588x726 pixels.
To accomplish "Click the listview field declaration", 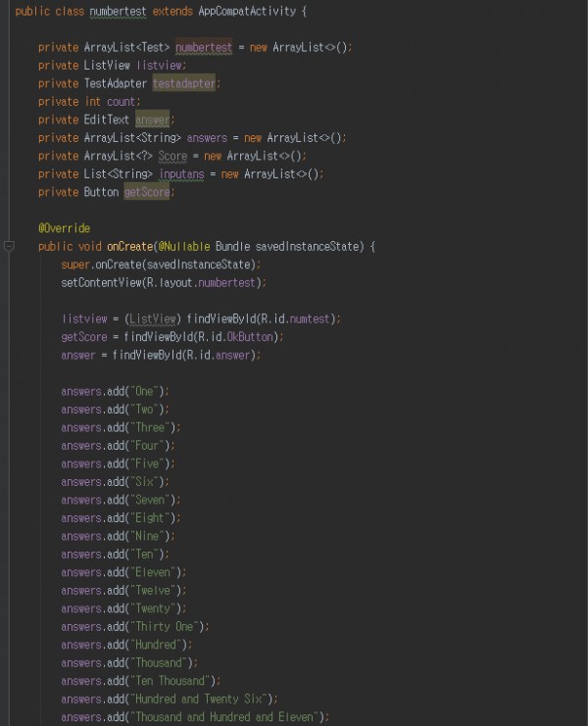I will (160, 66).
